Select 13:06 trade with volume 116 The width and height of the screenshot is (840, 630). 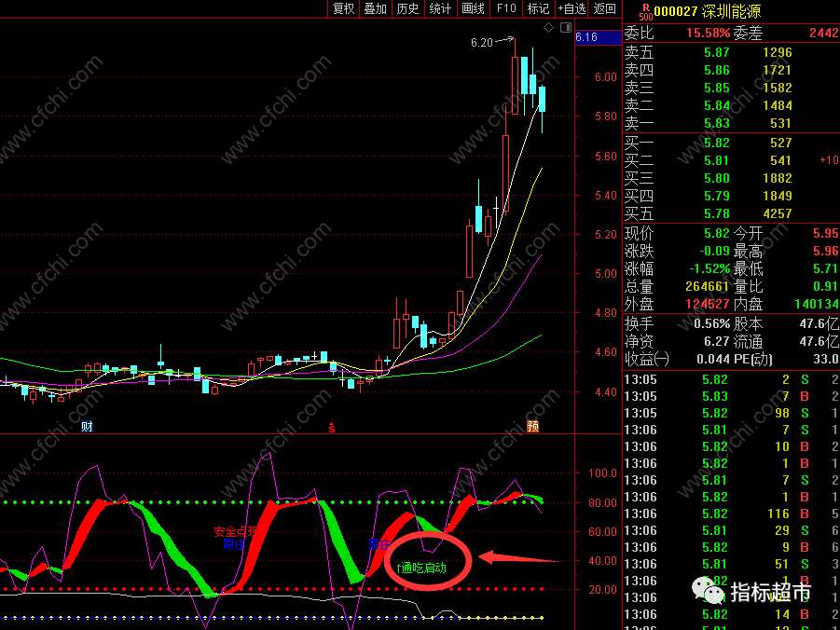[731, 514]
